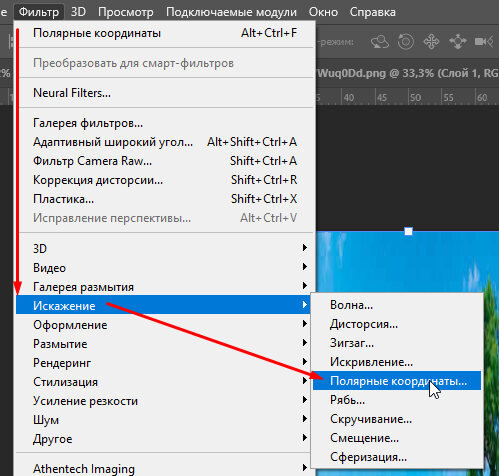Image resolution: width=499 pixels, height=476 pixels.
Task: Open Галерея фильтров
Action: (x=165, y=123)
